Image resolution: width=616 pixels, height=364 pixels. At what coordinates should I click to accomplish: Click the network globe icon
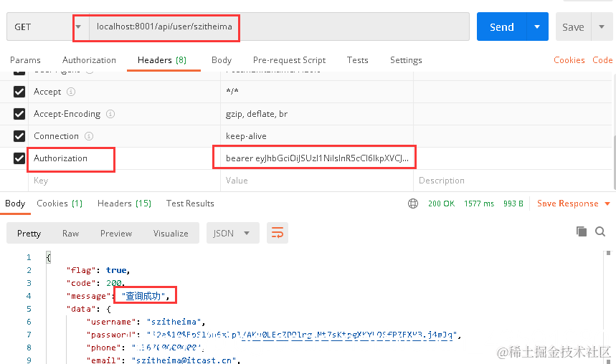[x=413, y=203]
